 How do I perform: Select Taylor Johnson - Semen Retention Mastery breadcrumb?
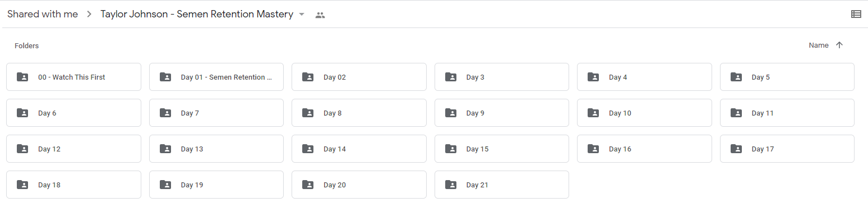click(x=197, y=15)
